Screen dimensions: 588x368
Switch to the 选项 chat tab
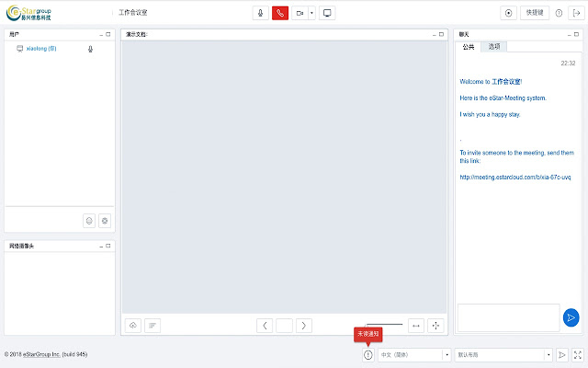tap(494, 47)
